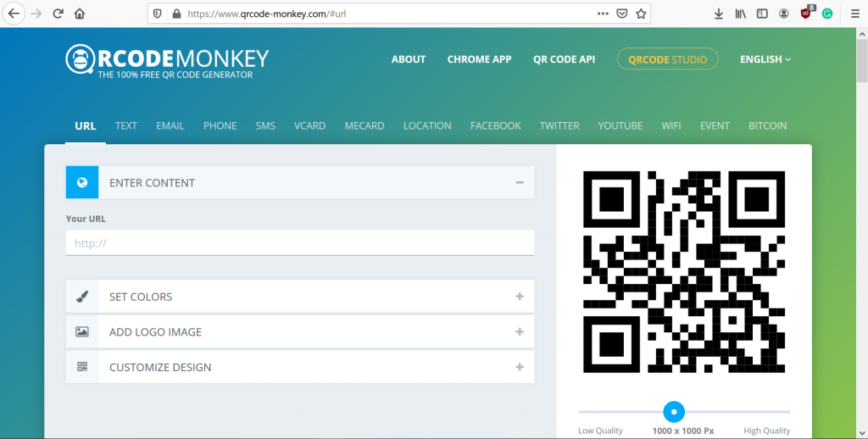Screen dimensions: 868x439
Task: Open the Firefox account avatar icon
Action: [784, 14]
